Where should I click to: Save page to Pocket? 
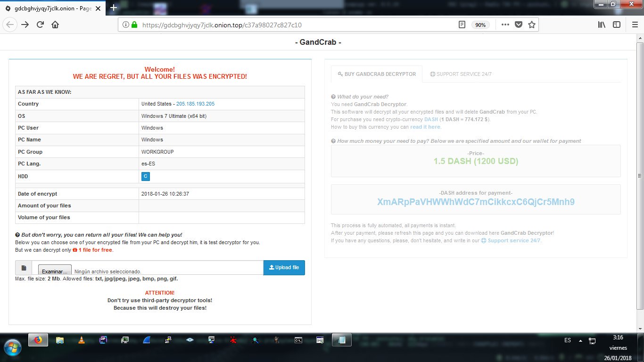[519, 25]
